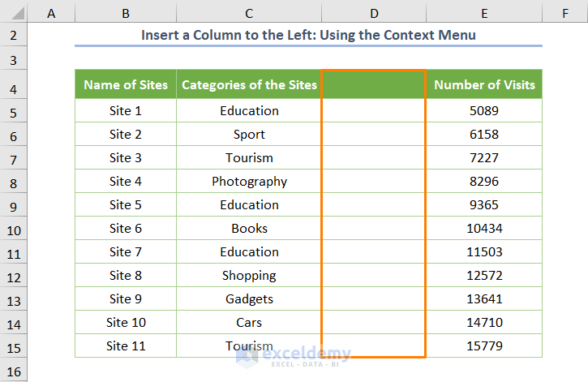Click the Gadgets category cell

(249, 299)
